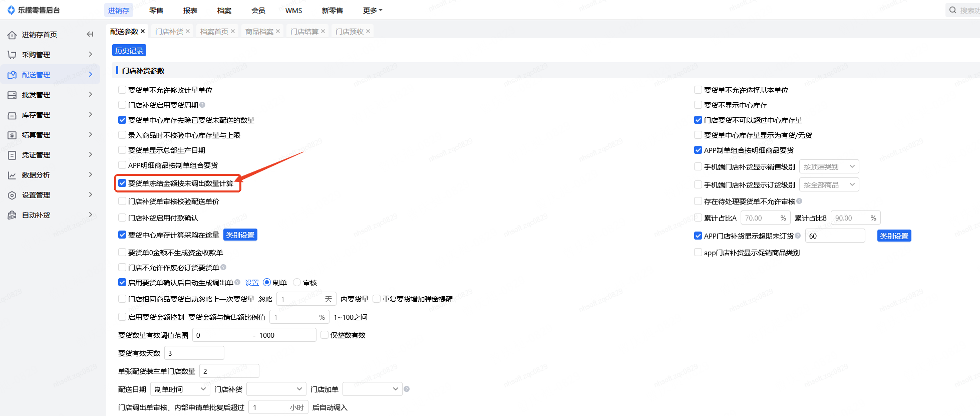Click the 批发管理 sidebar icon
This screenshot has height=416, width=980.
tap(12, 95)
